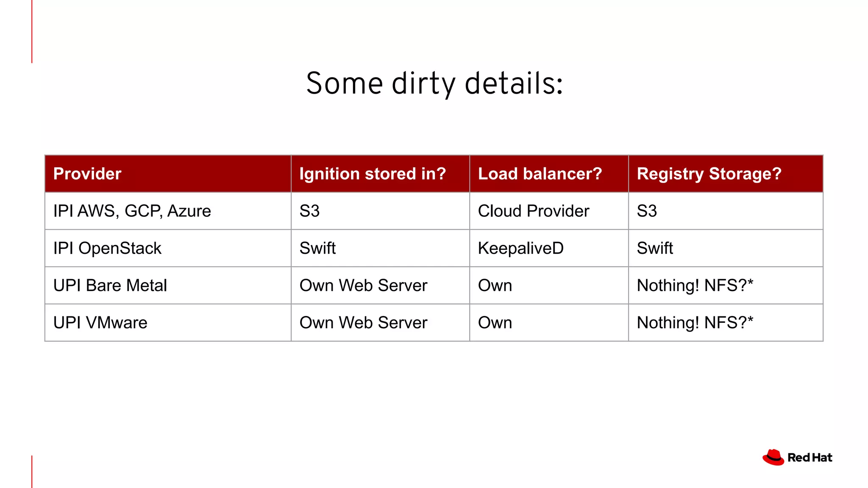Click 'Swift' in the Registry Storage column
The width and height of the screenshot is (868, 488).
coord(655,248)
